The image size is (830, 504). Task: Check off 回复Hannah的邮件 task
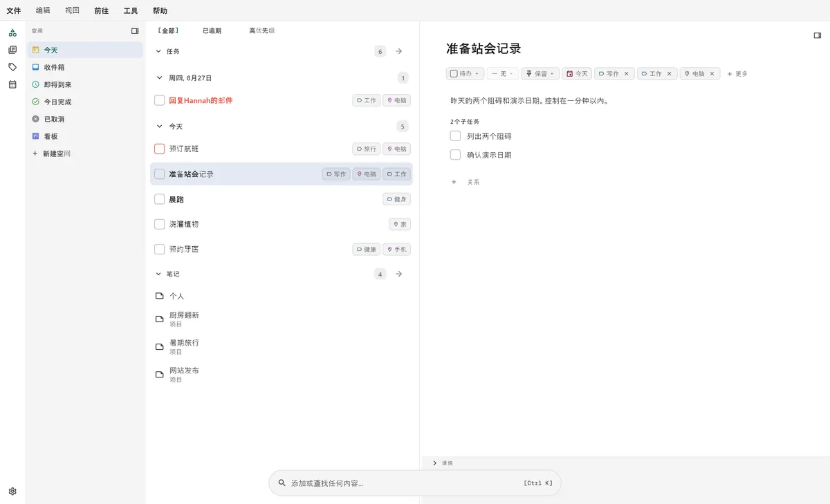tap(160, 100)
